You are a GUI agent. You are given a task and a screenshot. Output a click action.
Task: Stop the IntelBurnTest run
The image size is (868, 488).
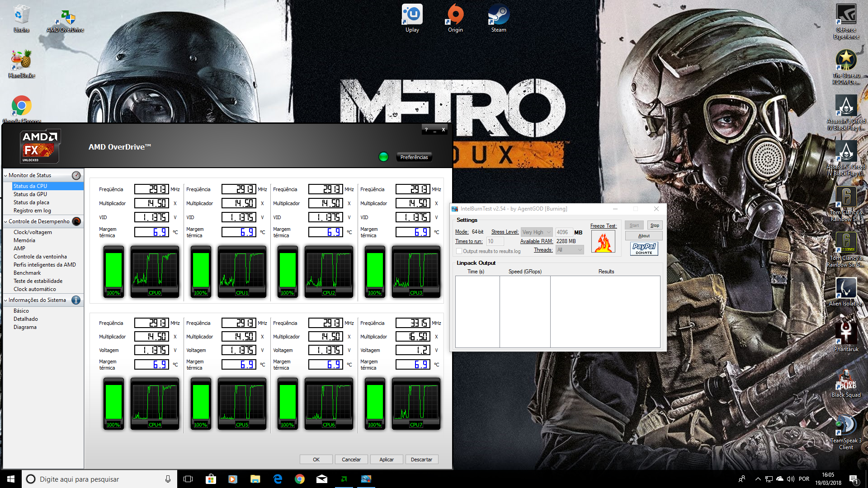[655, 225]
